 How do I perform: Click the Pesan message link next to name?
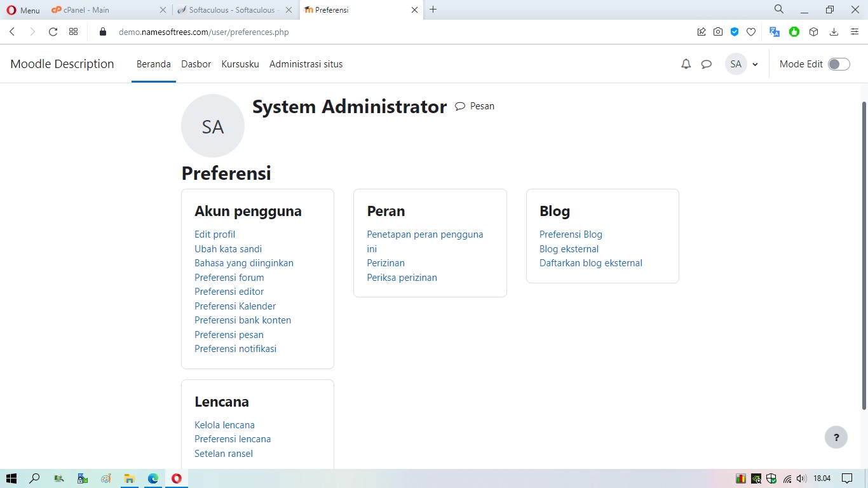pos(475,106)
